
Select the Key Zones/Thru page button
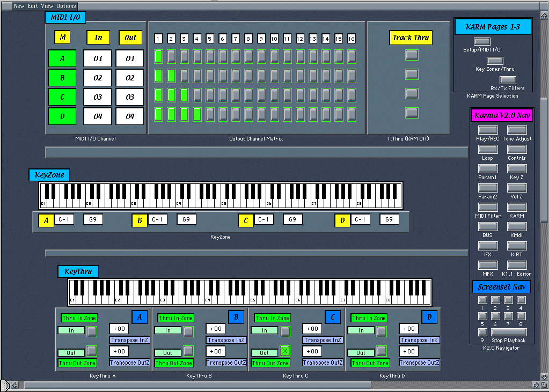494,61
